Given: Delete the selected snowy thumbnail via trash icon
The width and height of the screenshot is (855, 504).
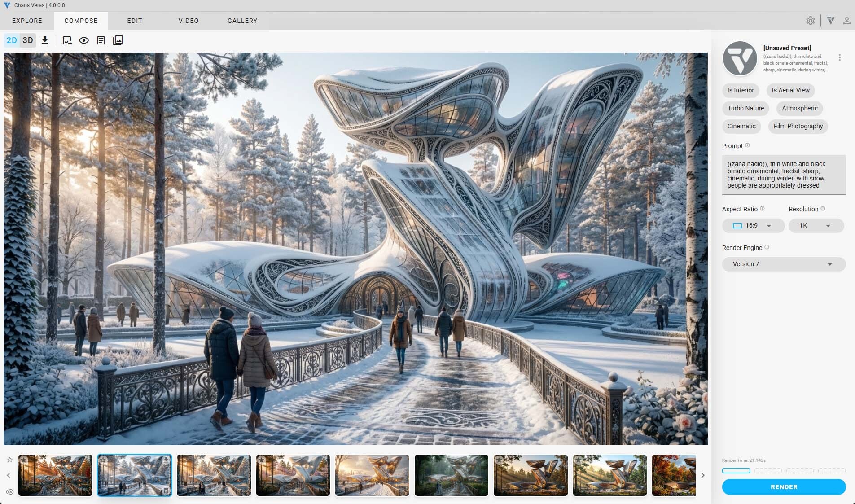Looking at the screenshot, I should (166, 491).
